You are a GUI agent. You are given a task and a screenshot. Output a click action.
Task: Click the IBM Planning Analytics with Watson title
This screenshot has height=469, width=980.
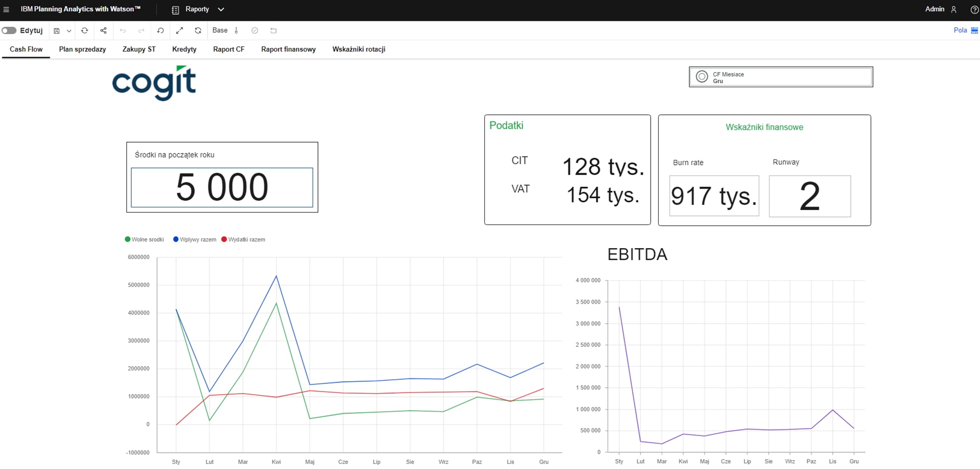(x=81, y=9)
